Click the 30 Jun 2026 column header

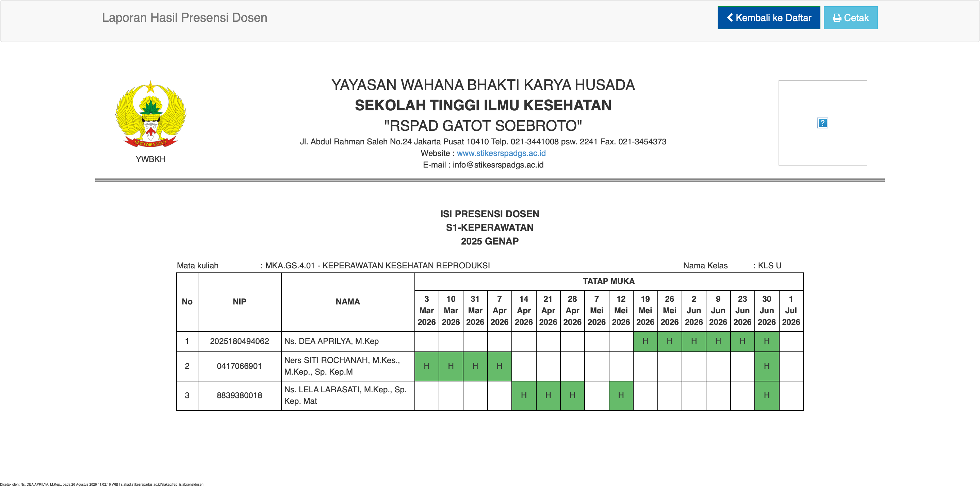(x=767, y=311)
